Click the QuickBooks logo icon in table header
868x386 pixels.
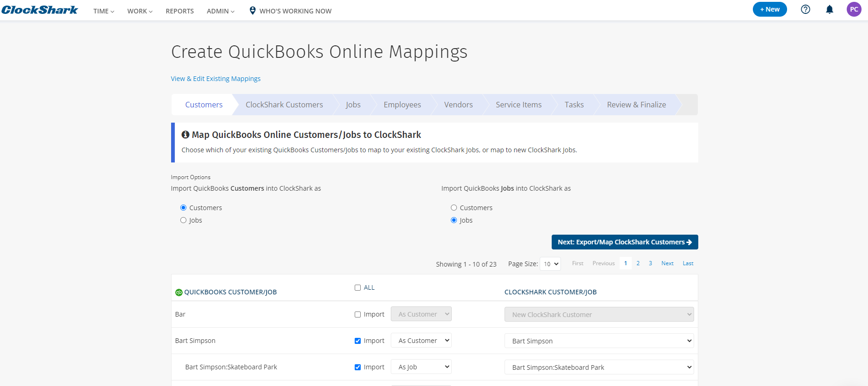179,293
